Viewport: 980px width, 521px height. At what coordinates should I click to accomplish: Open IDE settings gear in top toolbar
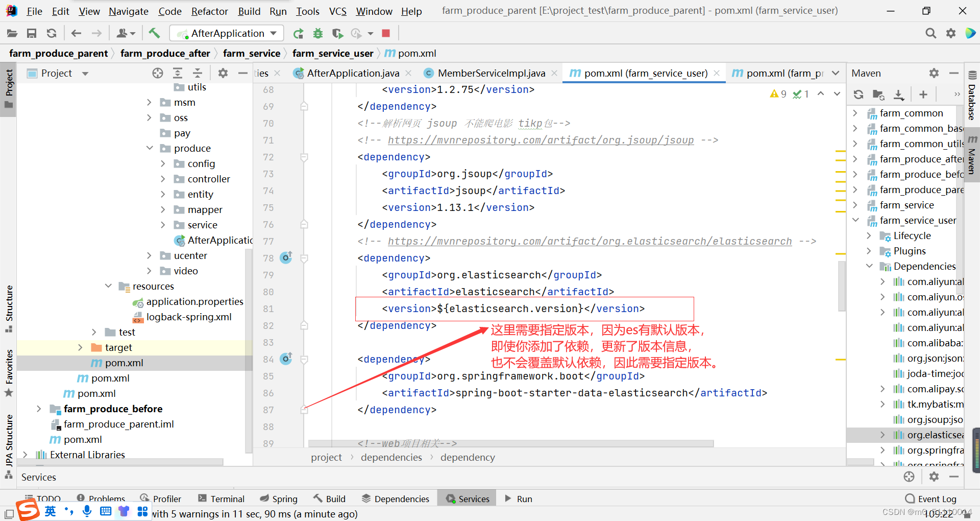[x=951, y=33]
